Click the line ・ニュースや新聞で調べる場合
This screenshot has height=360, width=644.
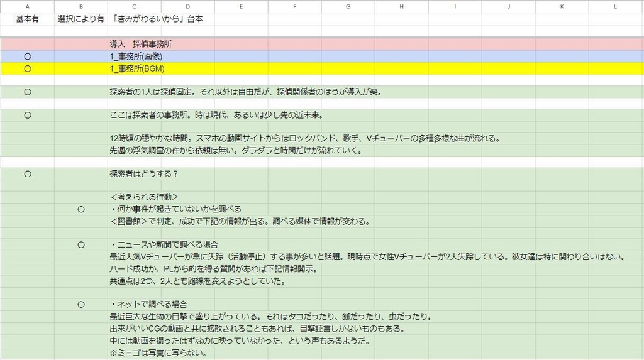click(164, 244)
